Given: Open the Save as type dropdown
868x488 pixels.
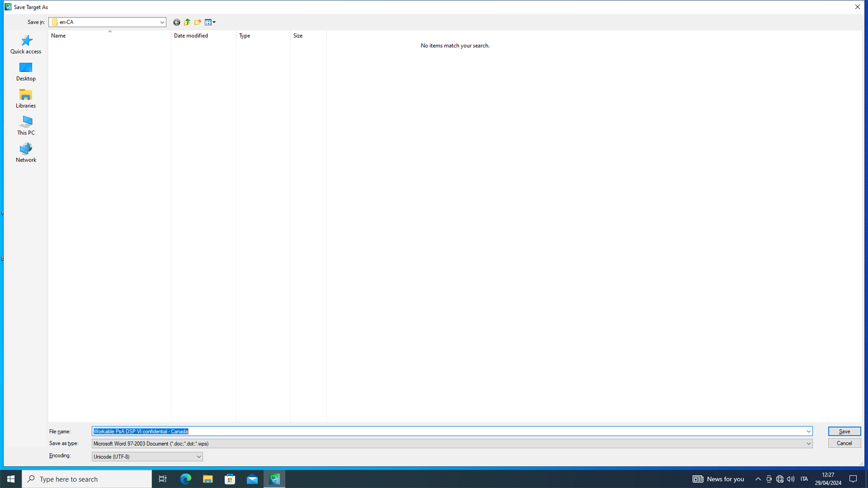Looking at the screenshot, I should click(808, 444).
